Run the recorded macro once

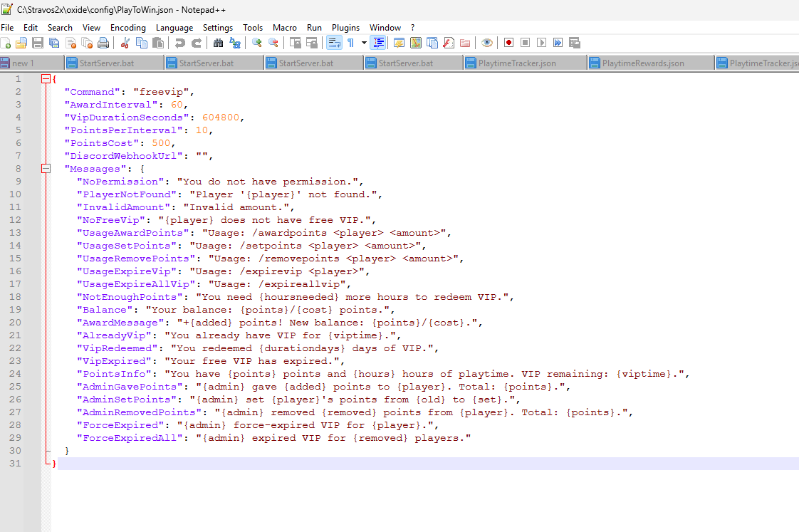click(542, 42)
